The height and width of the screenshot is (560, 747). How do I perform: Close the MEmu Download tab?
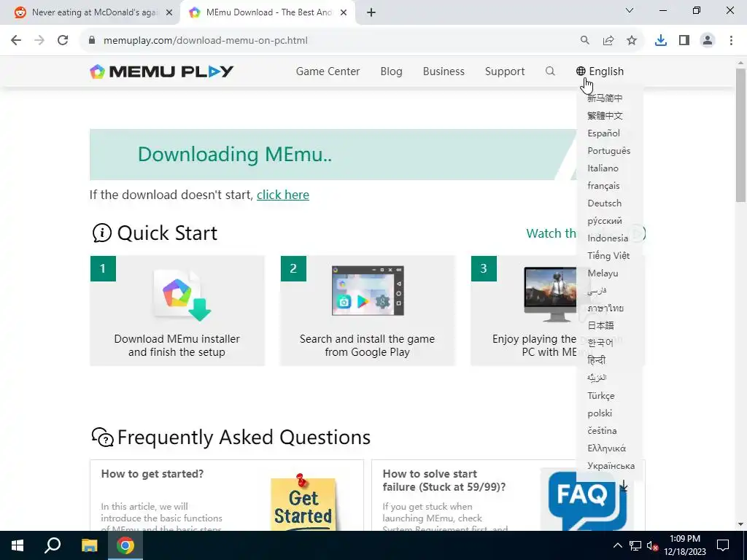[344, 13]
